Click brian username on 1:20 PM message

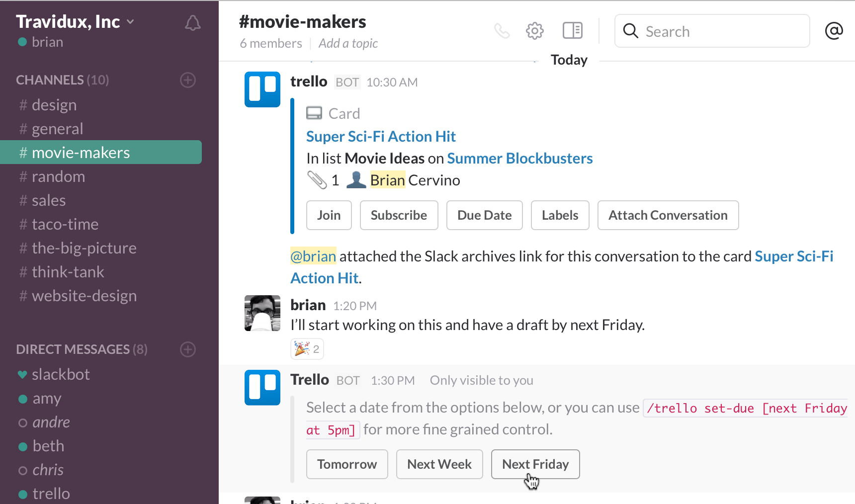click(x=308, y=305)
